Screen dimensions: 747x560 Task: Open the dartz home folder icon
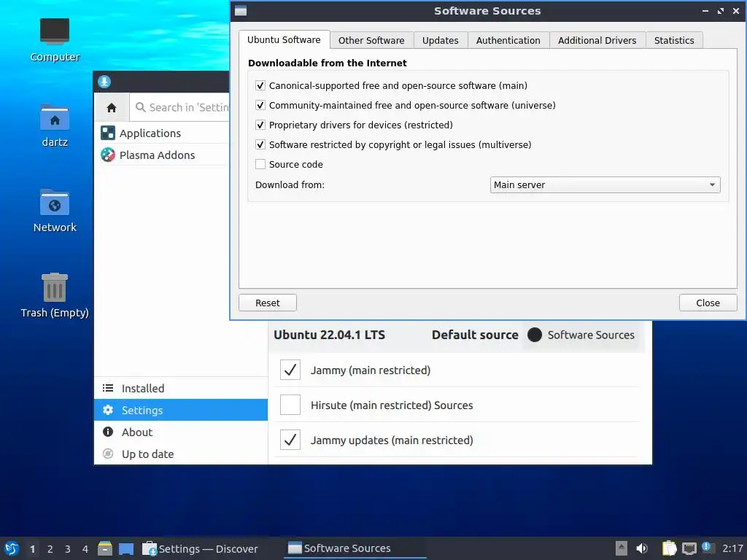[54, 117]
